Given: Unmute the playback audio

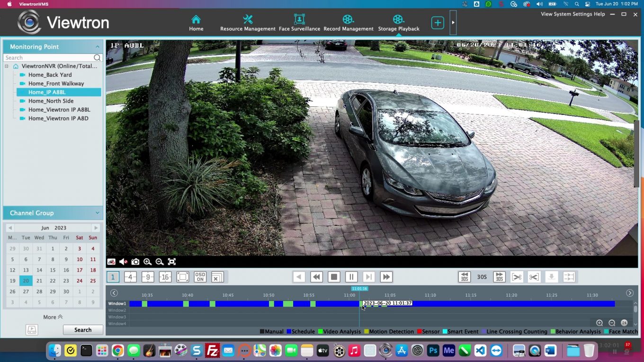Looking at the screenshot, I should (123, 261).
